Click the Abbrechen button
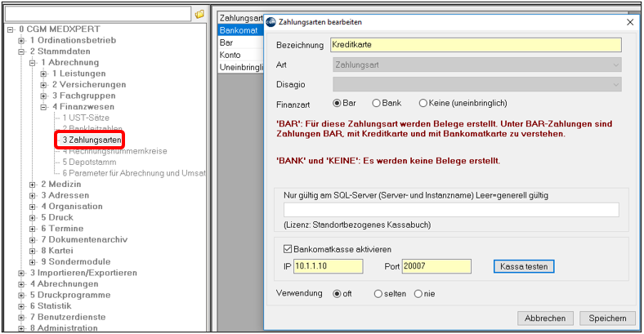The height and width of the screenshot is (334, 644). (545, 318)
